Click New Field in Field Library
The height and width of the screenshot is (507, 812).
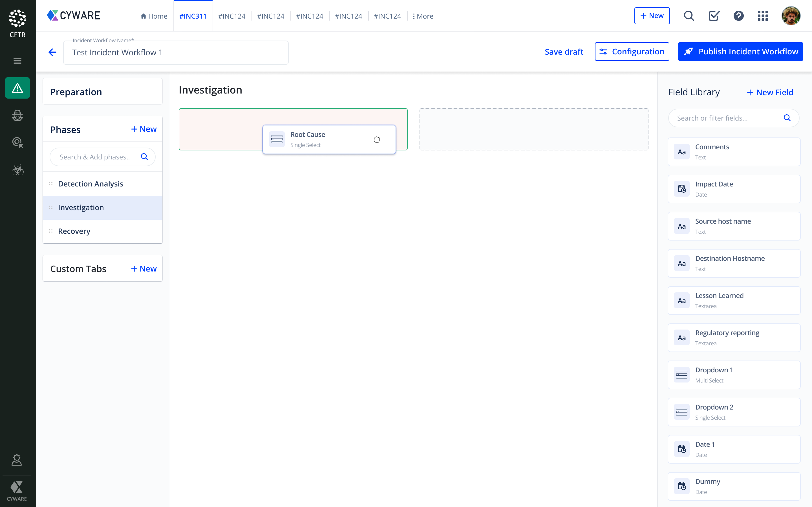tap(770, 92)
